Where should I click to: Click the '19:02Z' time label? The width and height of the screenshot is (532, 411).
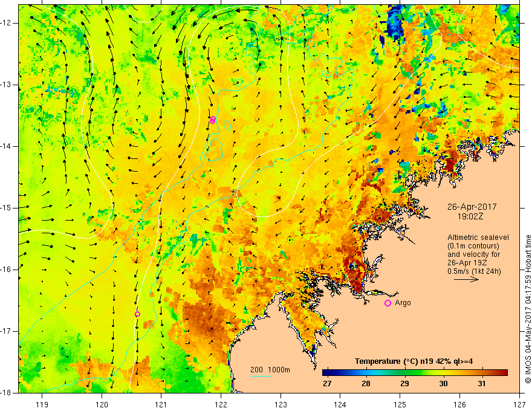[x=470, y=216]
